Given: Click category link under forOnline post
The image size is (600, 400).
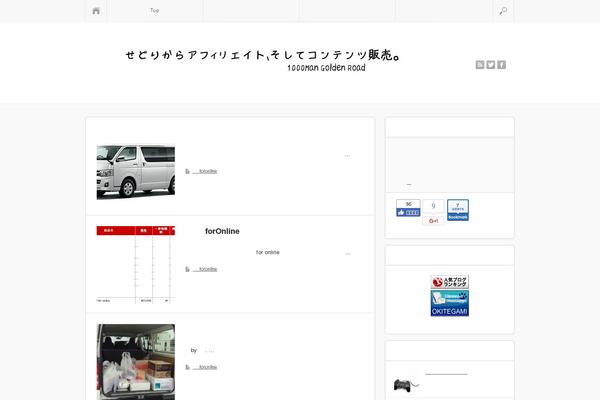Looking at the screenshot, I should [x=205, y=269].
